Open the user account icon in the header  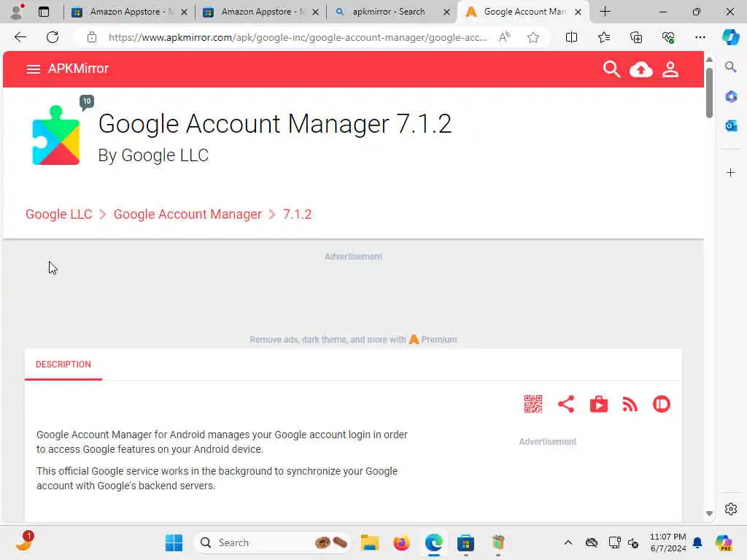tap(670, 69)
